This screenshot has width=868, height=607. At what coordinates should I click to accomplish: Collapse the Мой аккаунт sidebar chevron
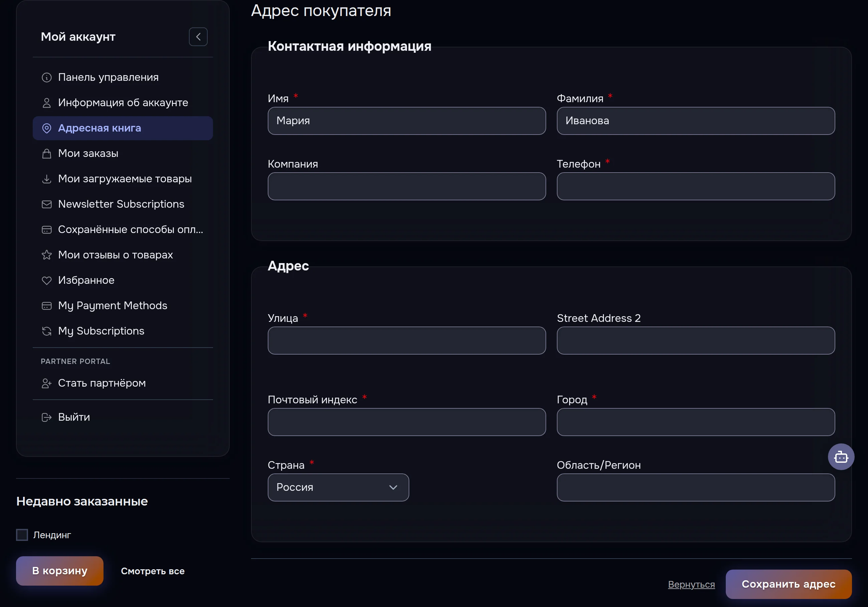click(198, 37)
